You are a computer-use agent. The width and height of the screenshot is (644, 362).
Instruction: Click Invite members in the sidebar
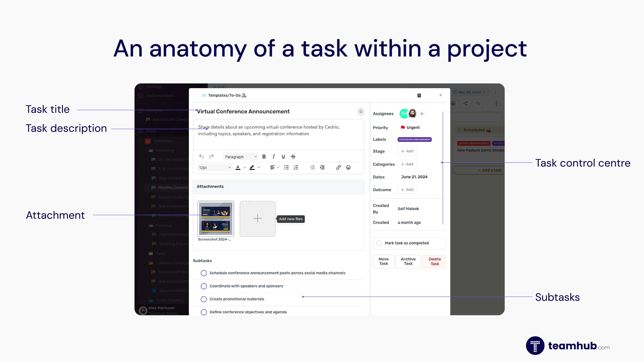tap(160, 96)
